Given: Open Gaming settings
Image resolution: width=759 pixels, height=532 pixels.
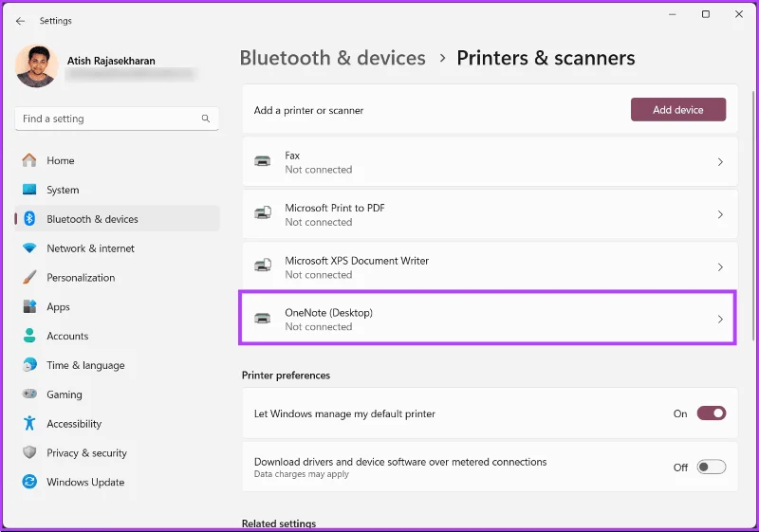Looking at the screenshot, I should coord(117,394).
